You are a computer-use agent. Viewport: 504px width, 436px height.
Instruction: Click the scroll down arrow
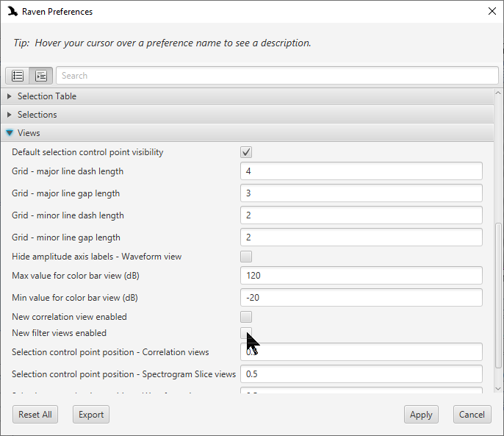(x=498, y=389)
